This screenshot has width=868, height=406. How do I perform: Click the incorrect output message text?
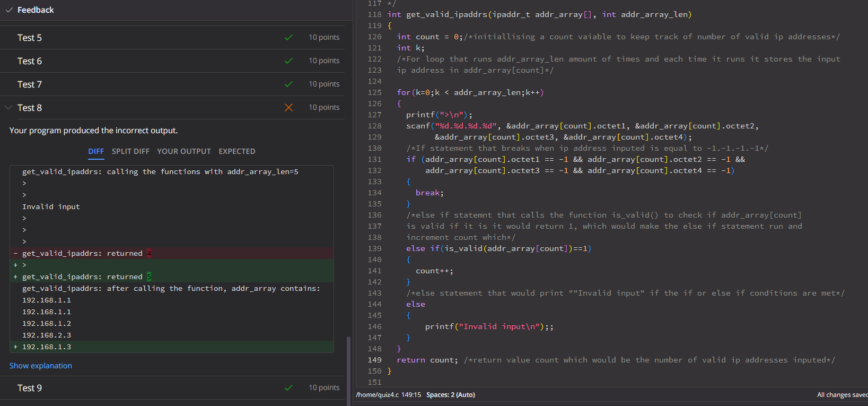[93, 131]
